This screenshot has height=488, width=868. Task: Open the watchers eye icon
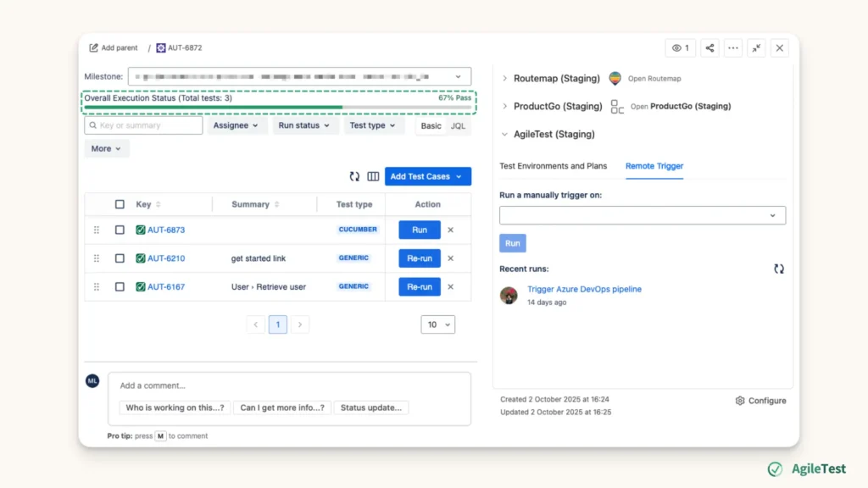tap(676, 48)
